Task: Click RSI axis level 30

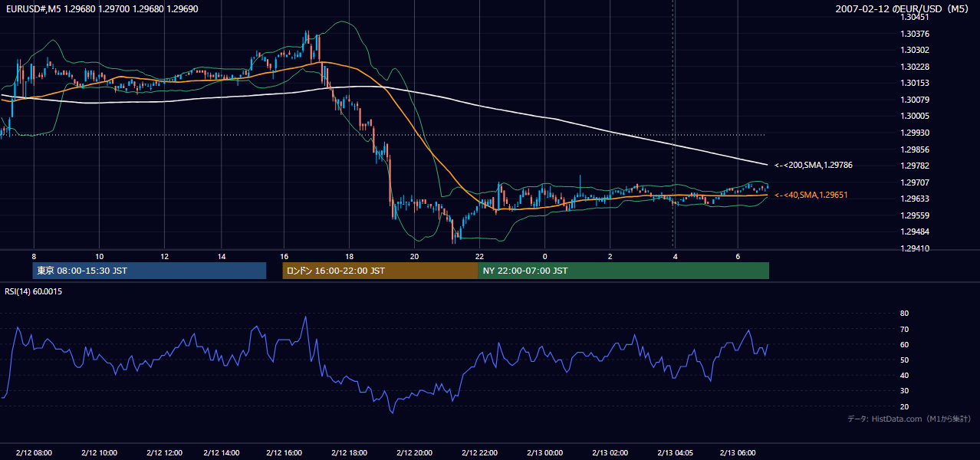Action: [x=904, y=390]
